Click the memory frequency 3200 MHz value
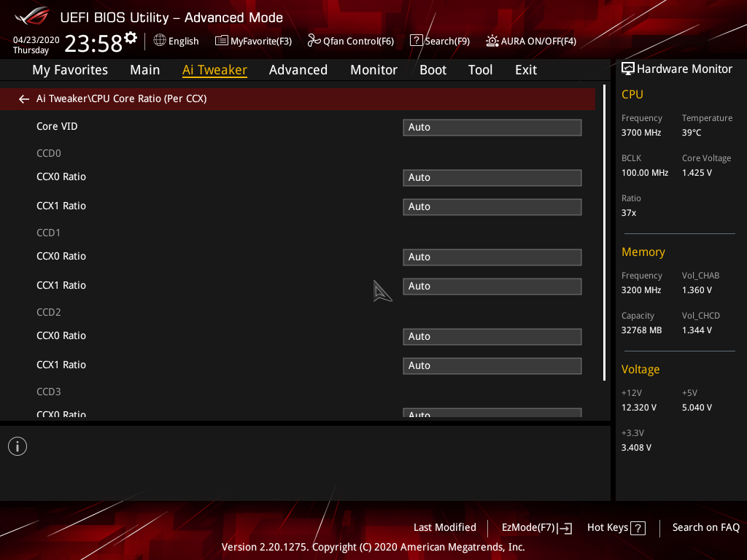The height and width of the screenshot is (560, 747). [640, 290]
